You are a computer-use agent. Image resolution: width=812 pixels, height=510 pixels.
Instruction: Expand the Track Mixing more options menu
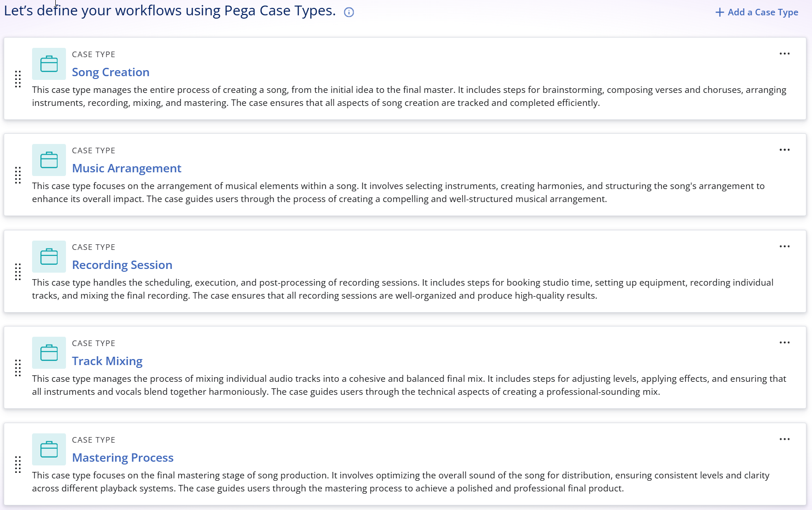point(785,343)
